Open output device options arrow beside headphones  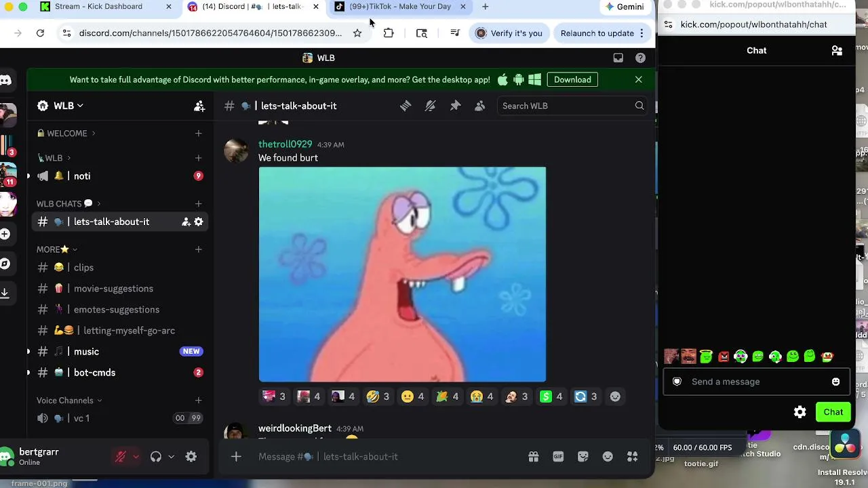(x=171, y=457)
